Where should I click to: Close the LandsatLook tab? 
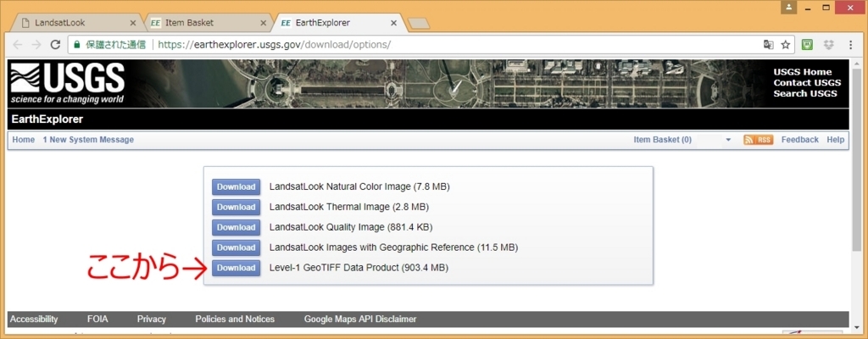click(132, 23)
